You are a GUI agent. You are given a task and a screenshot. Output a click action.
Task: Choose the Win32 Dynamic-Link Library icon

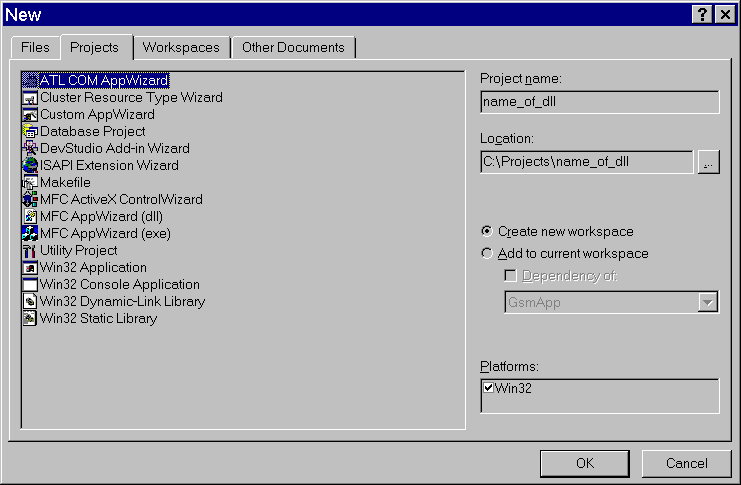pyautogui.click(x=30, y=301)
